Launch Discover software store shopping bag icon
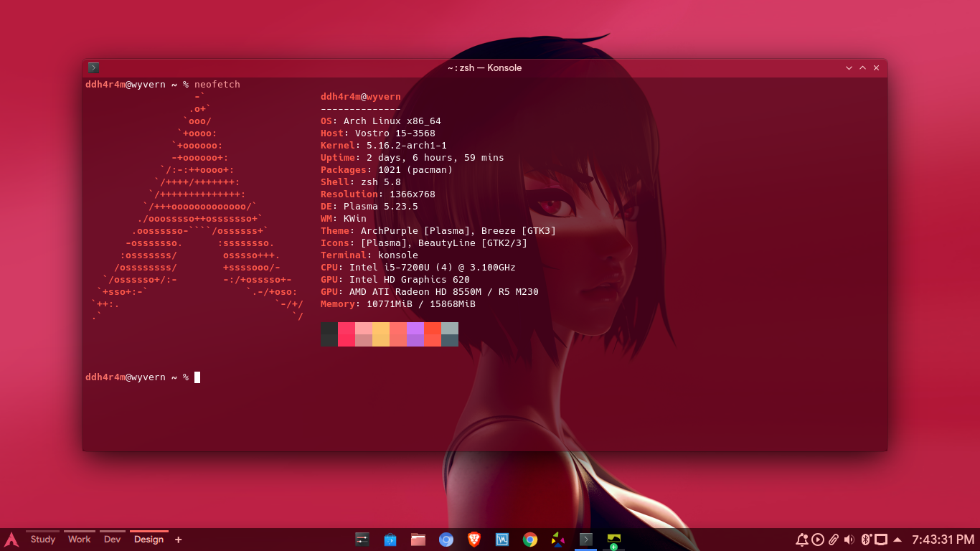 (x=390, y=540)
